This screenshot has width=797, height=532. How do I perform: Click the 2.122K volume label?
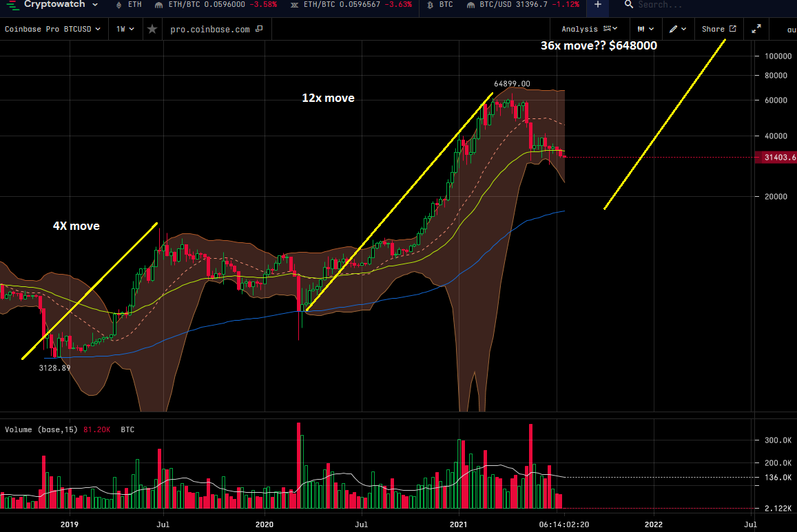point(778,508)
